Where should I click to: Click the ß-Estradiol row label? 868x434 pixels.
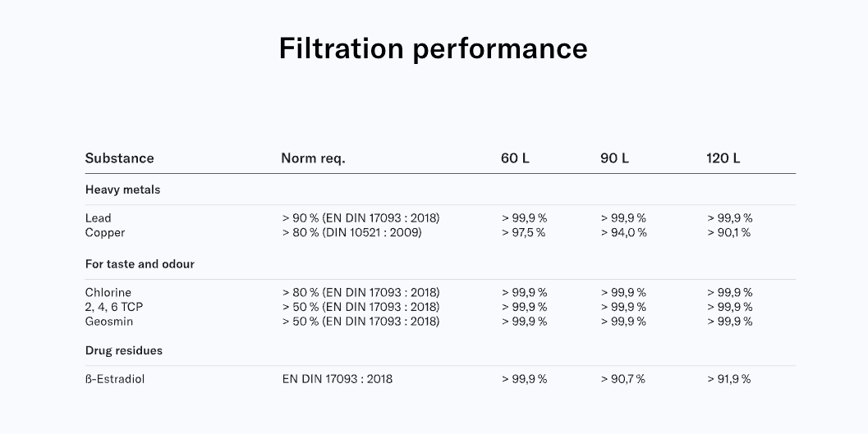point(115,379)
